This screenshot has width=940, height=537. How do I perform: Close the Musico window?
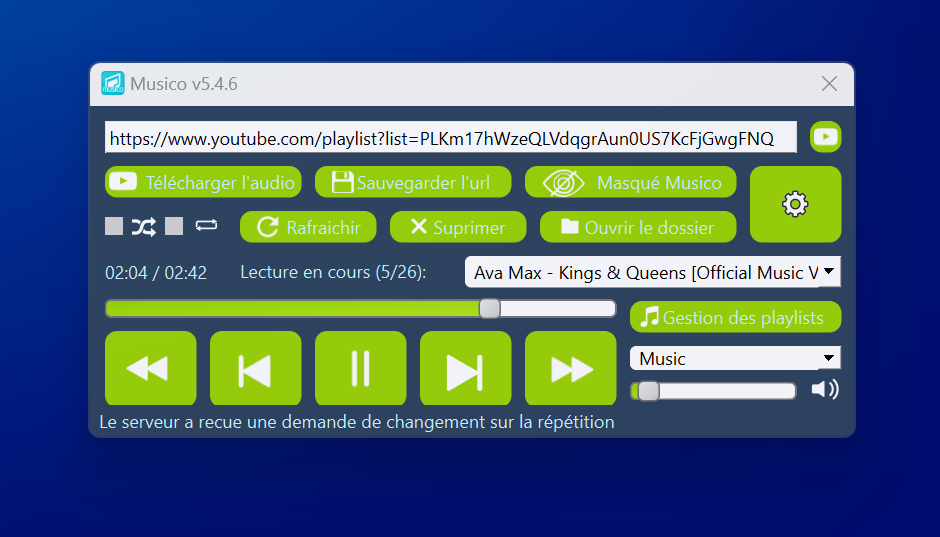click(x=829, y=84)
